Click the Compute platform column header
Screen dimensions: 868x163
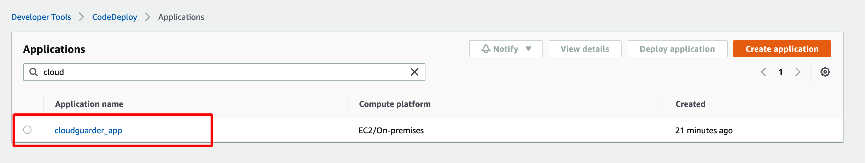394,104
